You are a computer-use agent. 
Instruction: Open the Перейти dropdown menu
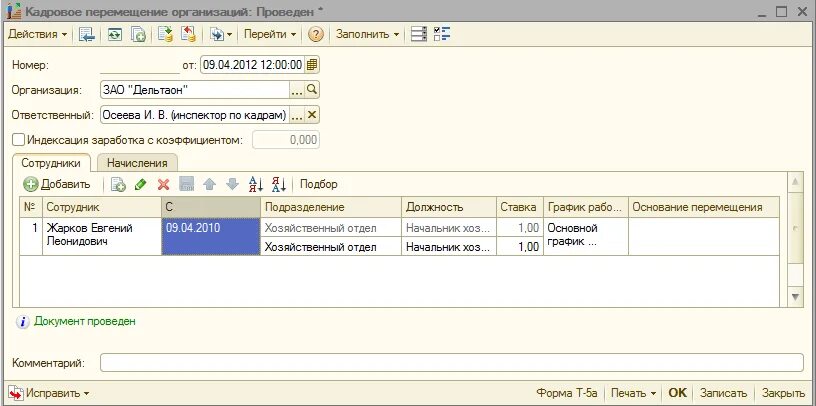click(x=270, y=34)
